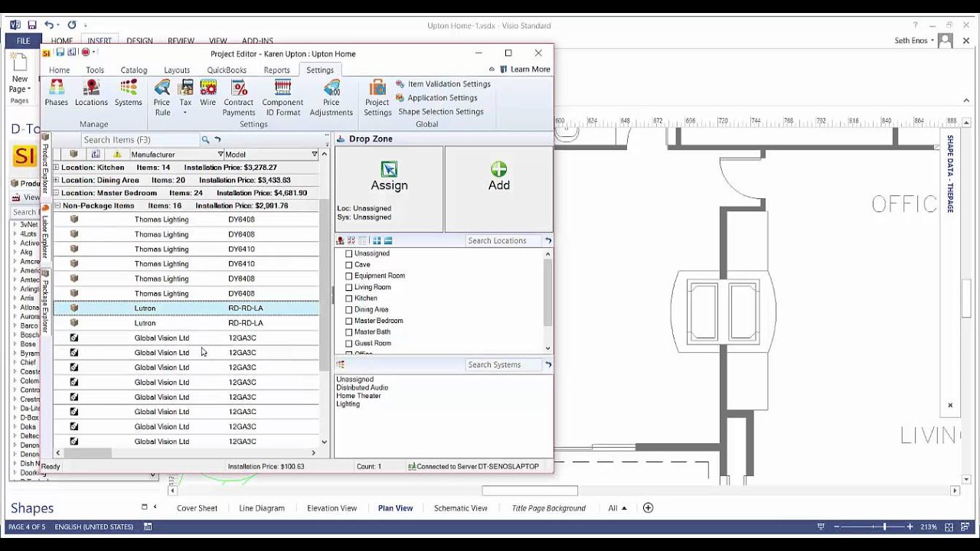Expand the Location: Dining Area group
The height and width of the screenshot is (551, 980).
[56, 181]
